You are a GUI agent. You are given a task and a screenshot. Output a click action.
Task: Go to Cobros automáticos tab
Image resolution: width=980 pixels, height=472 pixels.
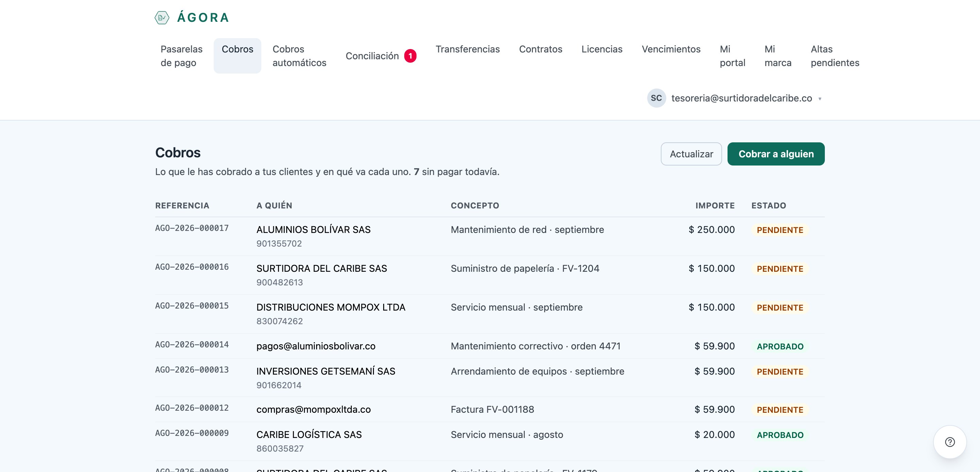coord(299,56)
